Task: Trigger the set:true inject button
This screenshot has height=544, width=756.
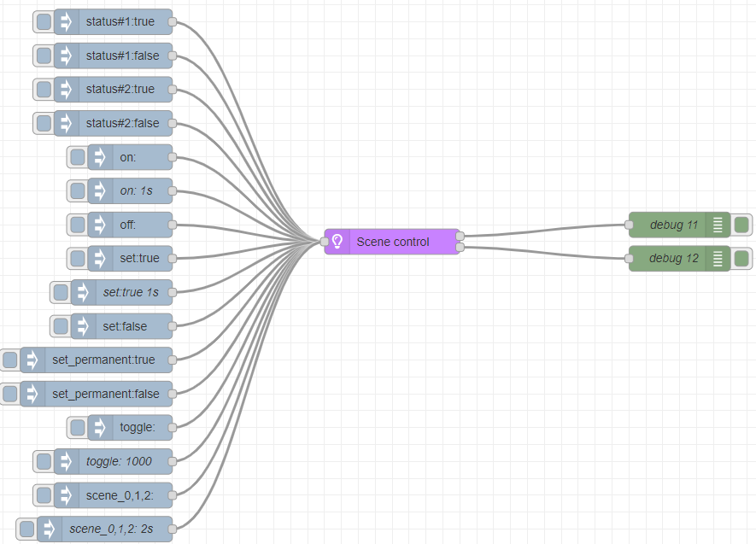Action: click(78, 258)
